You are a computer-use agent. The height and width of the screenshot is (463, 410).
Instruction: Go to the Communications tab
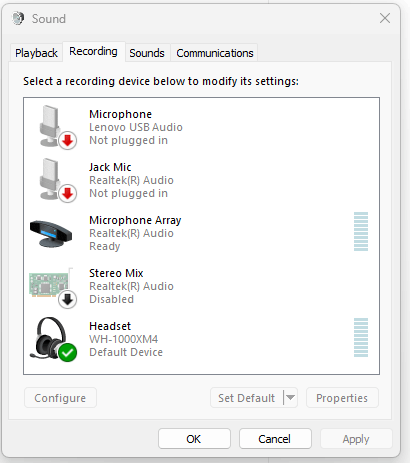point(215,53)
